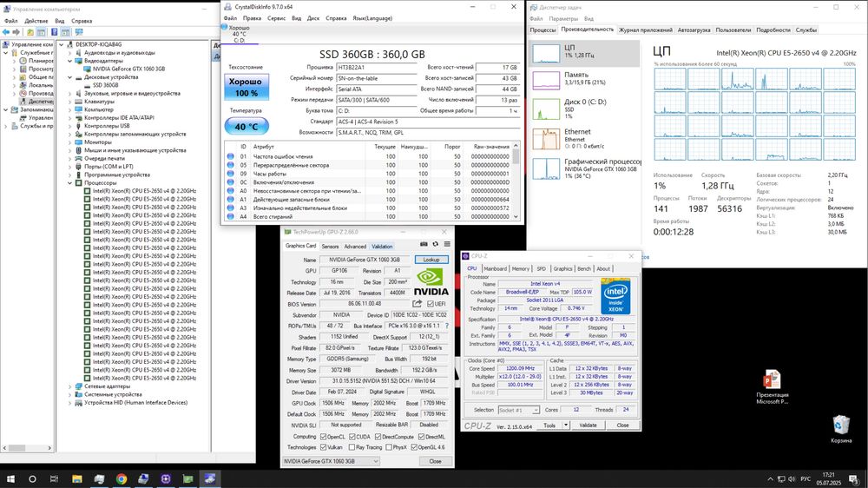The width and height of the screenshot is (868, 488).
Task: Open File Explorer from taskbar
Action: tap(77, 478)
